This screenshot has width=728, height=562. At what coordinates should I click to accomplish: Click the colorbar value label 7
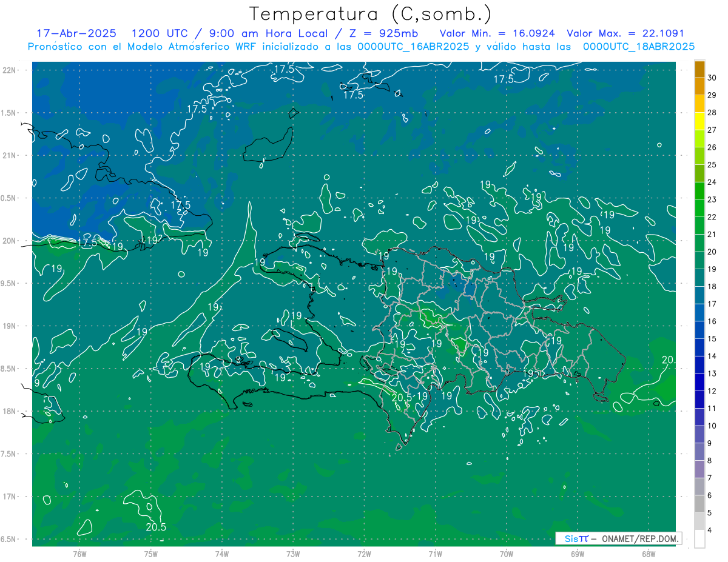coord(710,478)
